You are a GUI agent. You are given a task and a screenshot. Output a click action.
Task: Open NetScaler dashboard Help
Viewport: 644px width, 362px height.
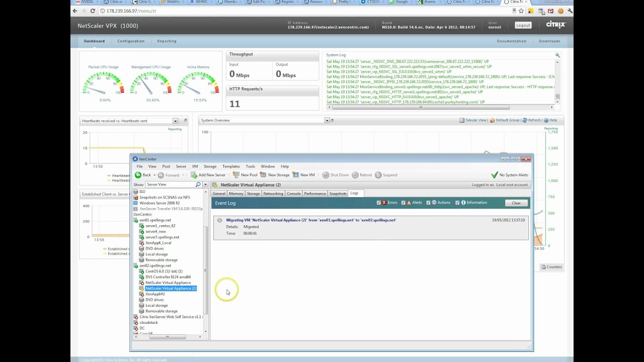click(x=550, y=120)
